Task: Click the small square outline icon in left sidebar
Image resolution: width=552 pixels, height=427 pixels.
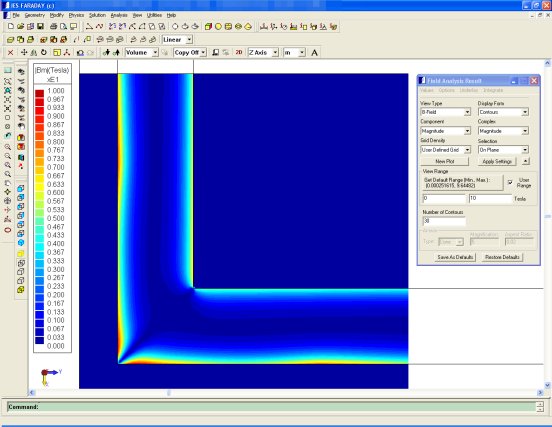Action: [7, 118]
